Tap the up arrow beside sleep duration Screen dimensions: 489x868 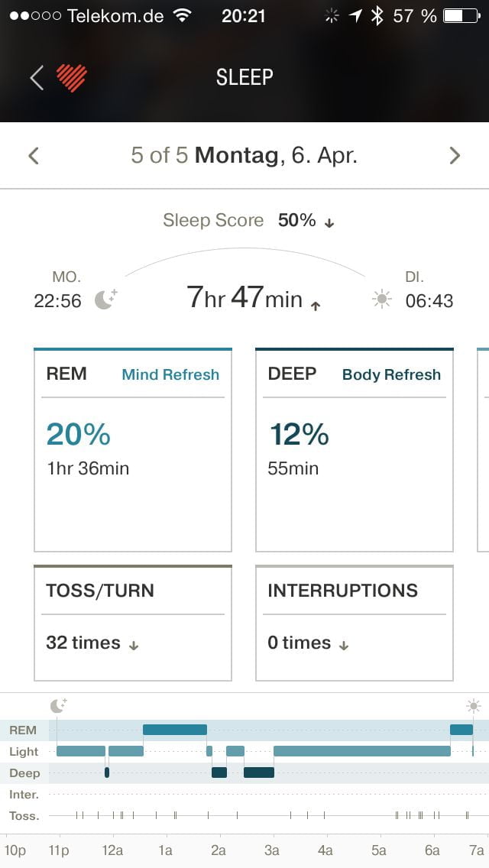(316, 305)
